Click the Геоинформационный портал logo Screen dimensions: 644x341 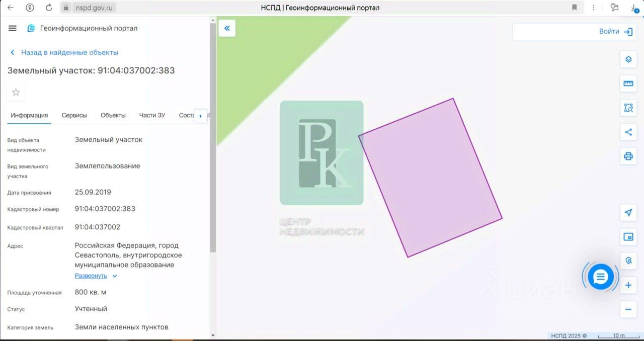tap(82, 28)
